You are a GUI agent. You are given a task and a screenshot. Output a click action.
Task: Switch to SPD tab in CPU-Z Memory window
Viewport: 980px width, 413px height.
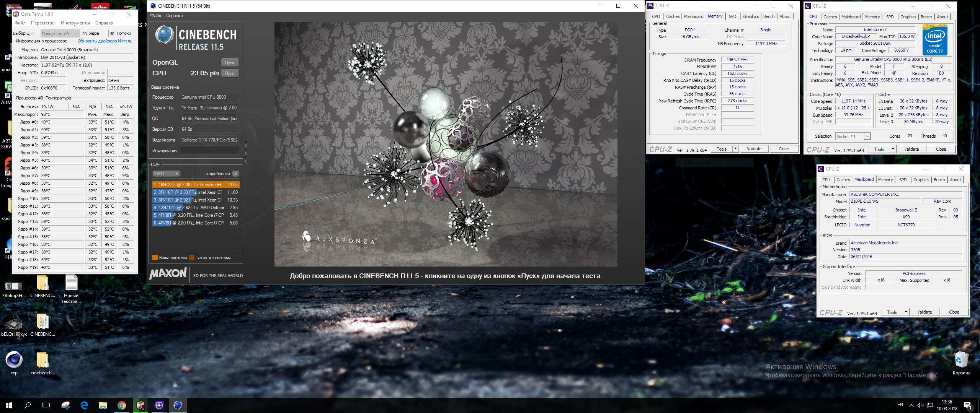click(732, 16)
